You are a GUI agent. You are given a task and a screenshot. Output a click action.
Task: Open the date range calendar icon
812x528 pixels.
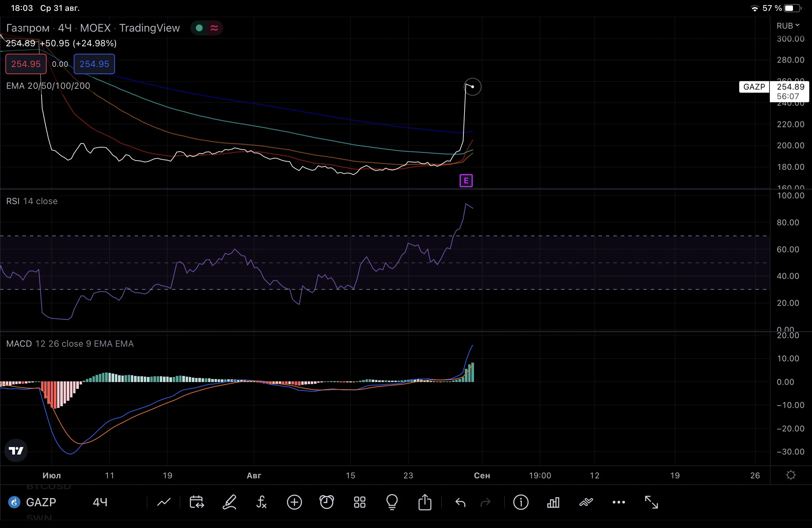tap(197, 502)
